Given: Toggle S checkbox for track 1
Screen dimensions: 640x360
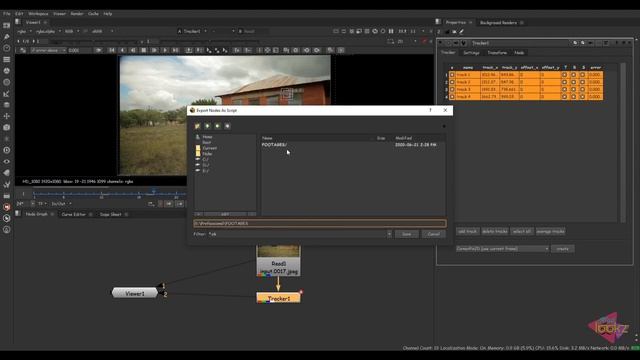Looking at the screenshot, I should (x=582, y=75).
